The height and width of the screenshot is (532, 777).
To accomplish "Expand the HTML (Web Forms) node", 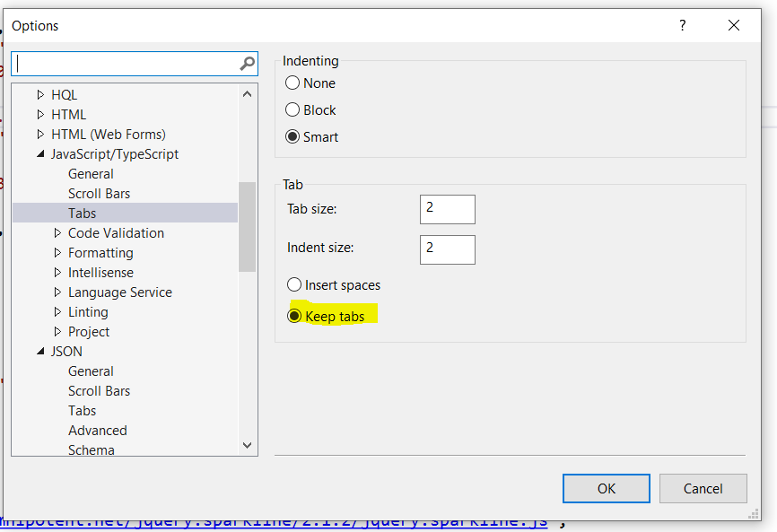I will click(40, 135).
